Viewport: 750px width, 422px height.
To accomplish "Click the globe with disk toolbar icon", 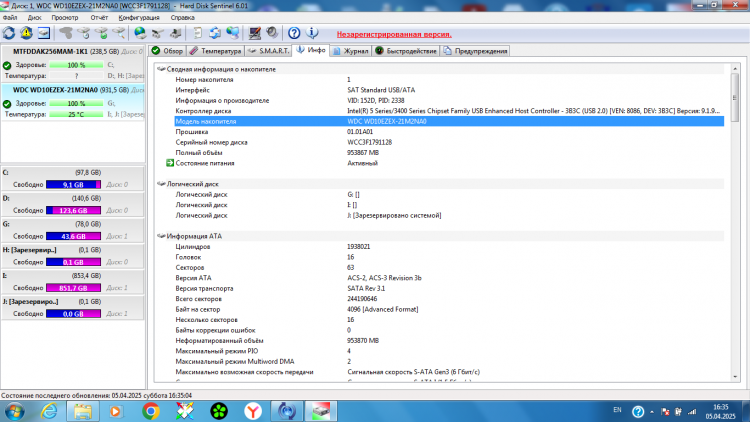I will click(x=140, y=33).
